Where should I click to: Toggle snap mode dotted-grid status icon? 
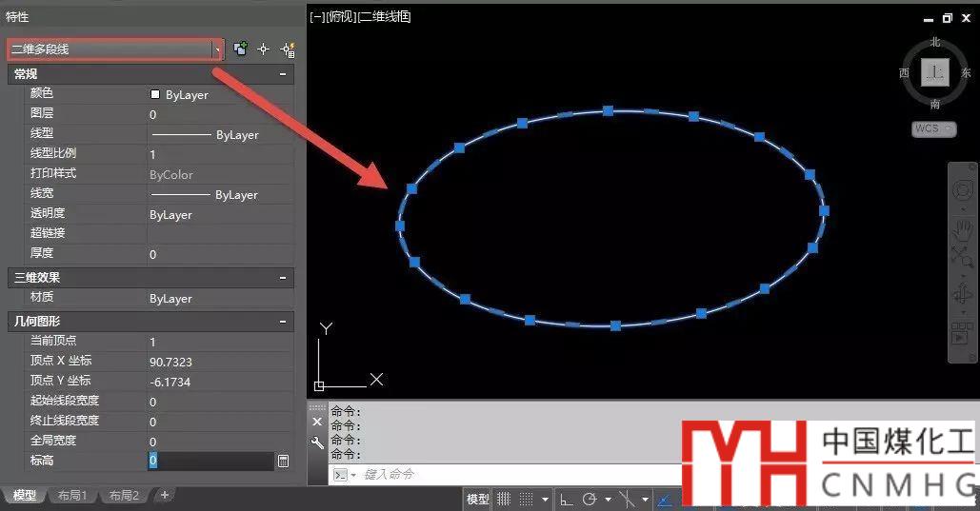(x=527, y=500)
